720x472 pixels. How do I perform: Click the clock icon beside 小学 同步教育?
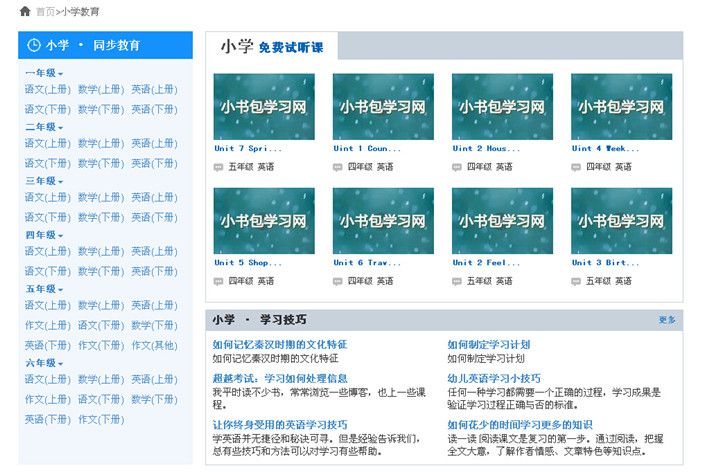point(34,45)
